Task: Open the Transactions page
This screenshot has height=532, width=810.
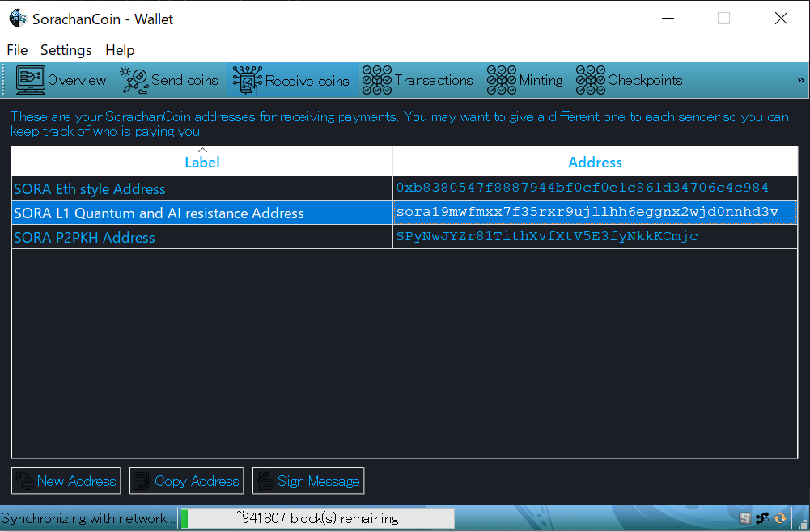Action: [418, 81]
